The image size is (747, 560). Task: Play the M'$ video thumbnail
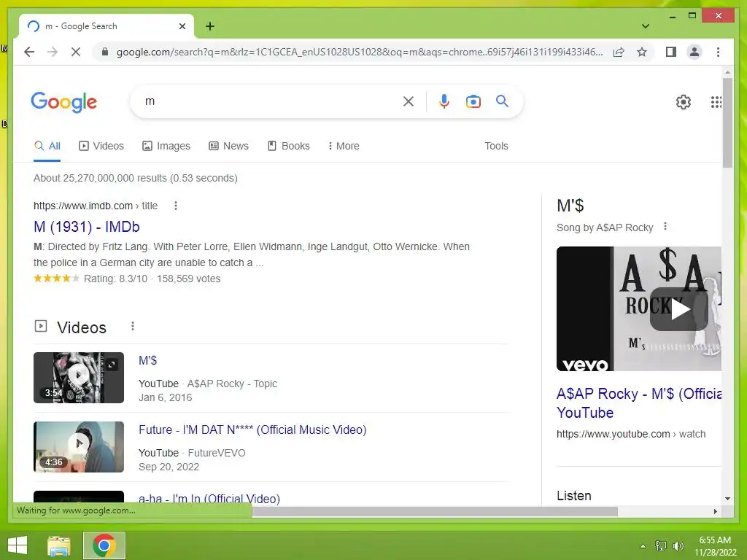79,378
